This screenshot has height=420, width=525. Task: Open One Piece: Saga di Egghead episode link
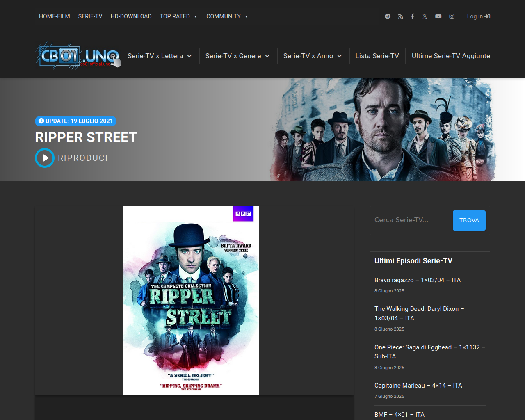click(429, 352)
